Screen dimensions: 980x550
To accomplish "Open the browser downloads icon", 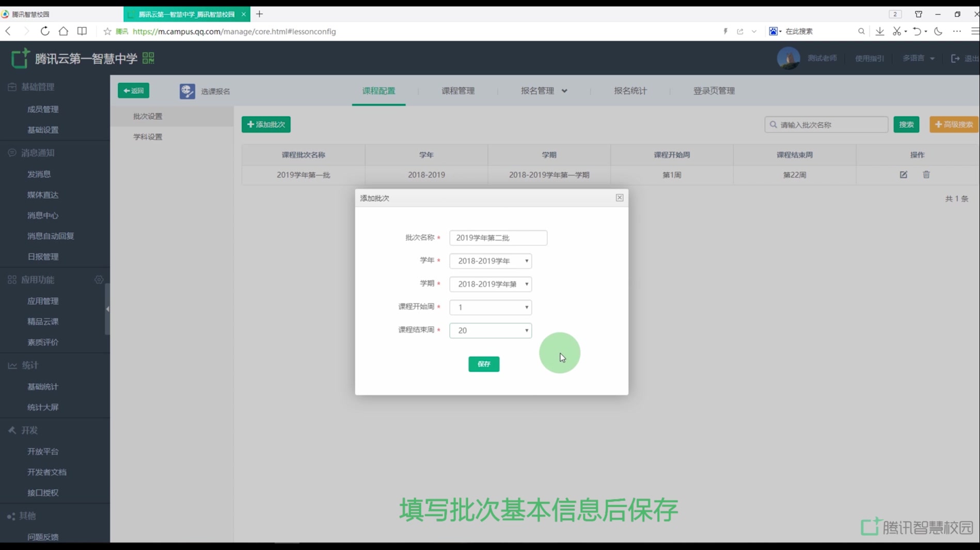I will [880, 31].
